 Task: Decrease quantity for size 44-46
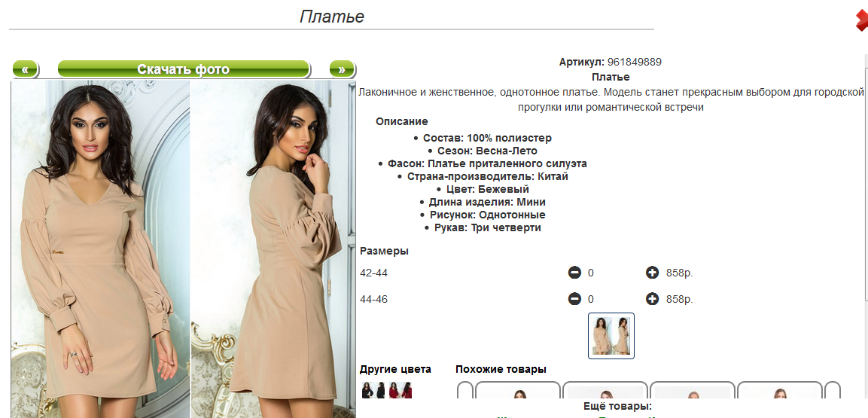[574, 299]
